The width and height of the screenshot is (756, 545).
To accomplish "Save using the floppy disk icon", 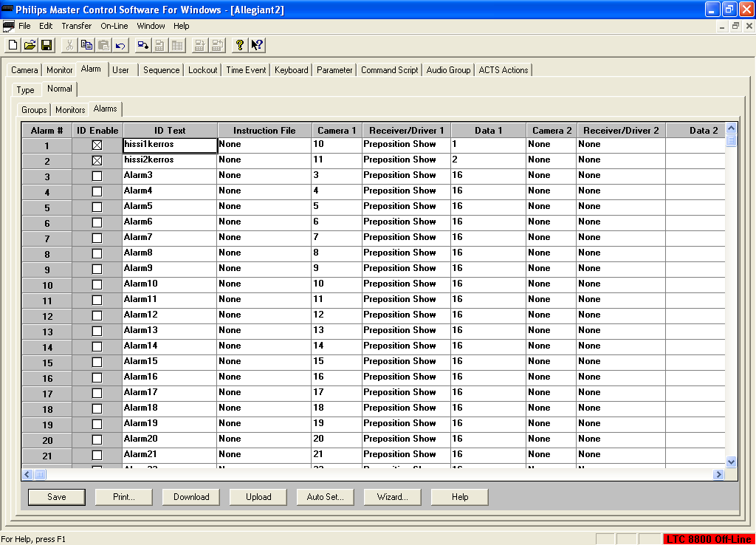I will pos(47,45).
